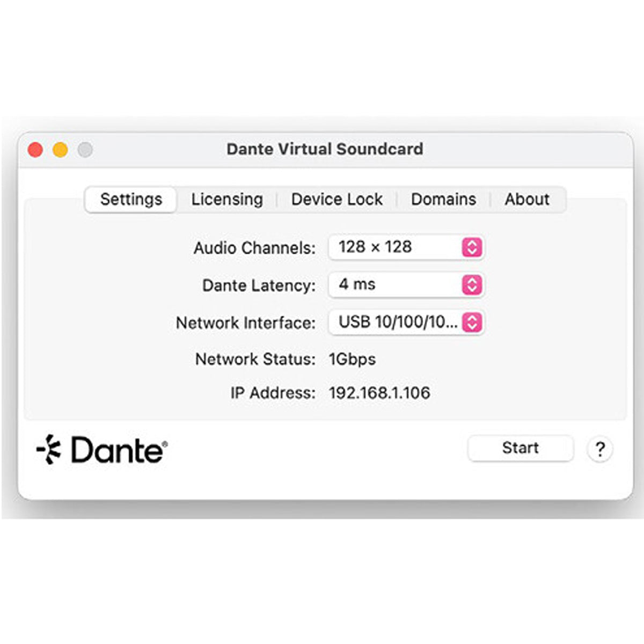This screenshot has width=644, height=644.
Task: Open the Network Interface USB dropdown
Action: pyautogui.click(x=406, y=322)
